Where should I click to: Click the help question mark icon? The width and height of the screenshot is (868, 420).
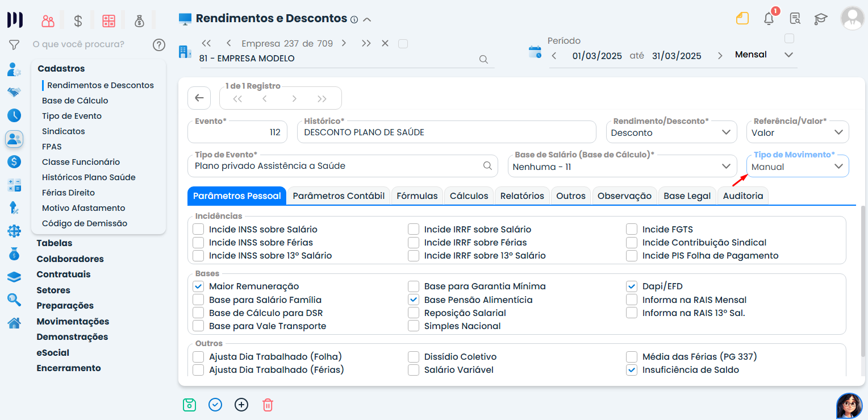[x=159, y=44]
